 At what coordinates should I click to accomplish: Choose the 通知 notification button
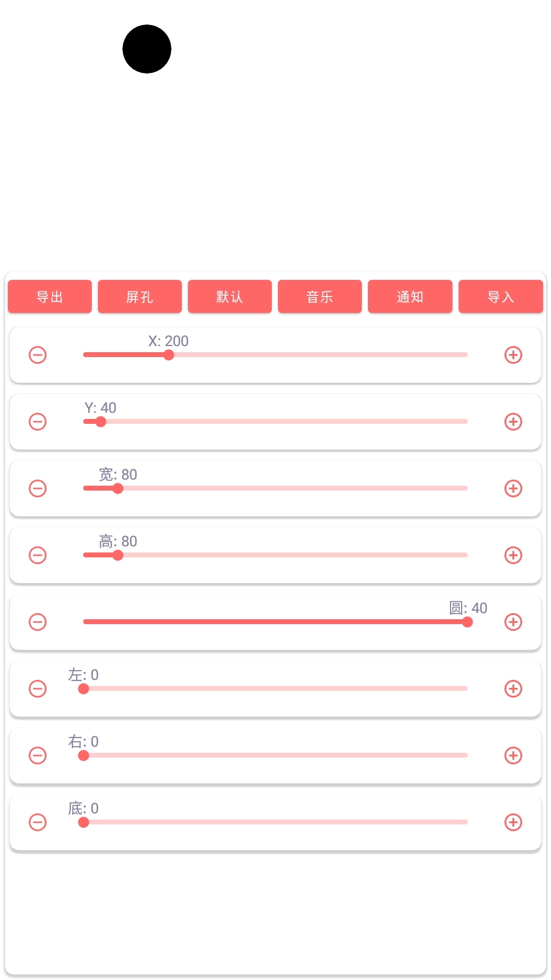click(x=410, y=297)
